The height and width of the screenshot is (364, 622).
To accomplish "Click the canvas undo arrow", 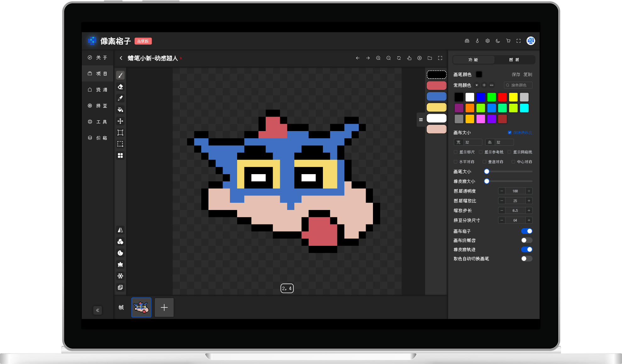I will pyautogui.click(x=358, y=58).
